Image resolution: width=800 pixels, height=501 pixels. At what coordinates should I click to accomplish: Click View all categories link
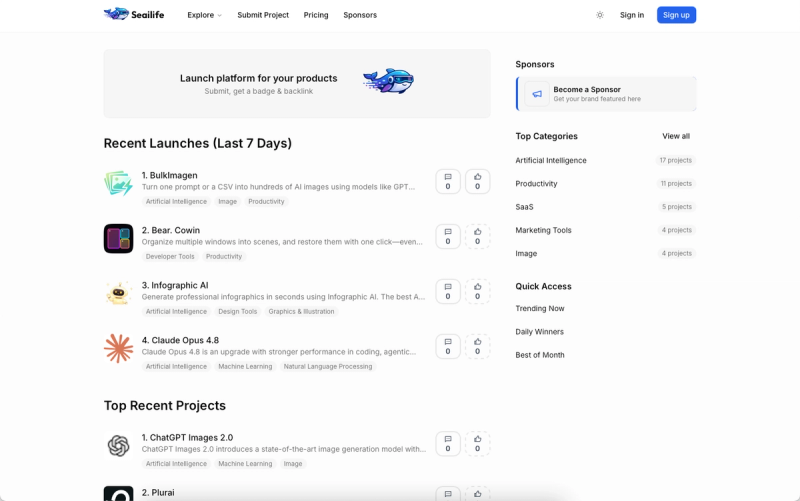676,136
